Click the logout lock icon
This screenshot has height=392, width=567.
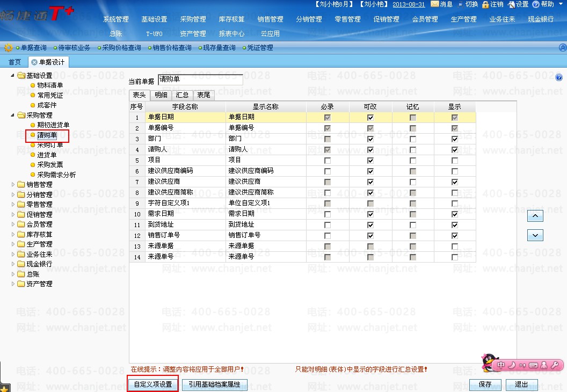[x=485, y=4]
